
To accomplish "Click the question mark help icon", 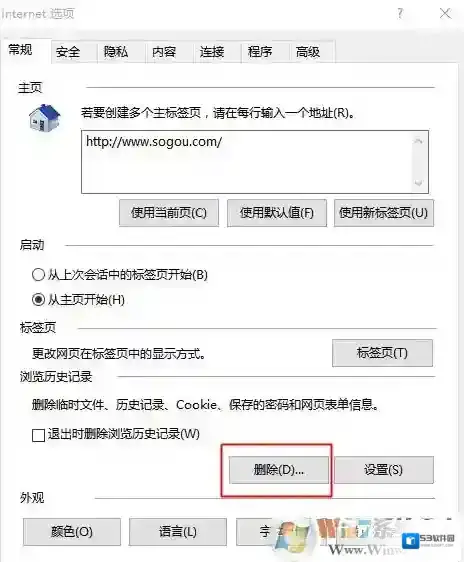I will [x=400, y=14].
